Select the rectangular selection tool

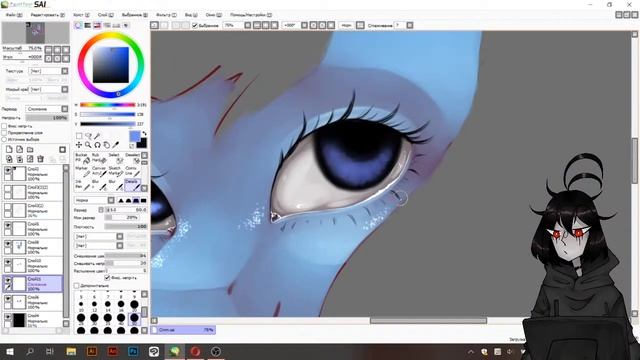79,136
